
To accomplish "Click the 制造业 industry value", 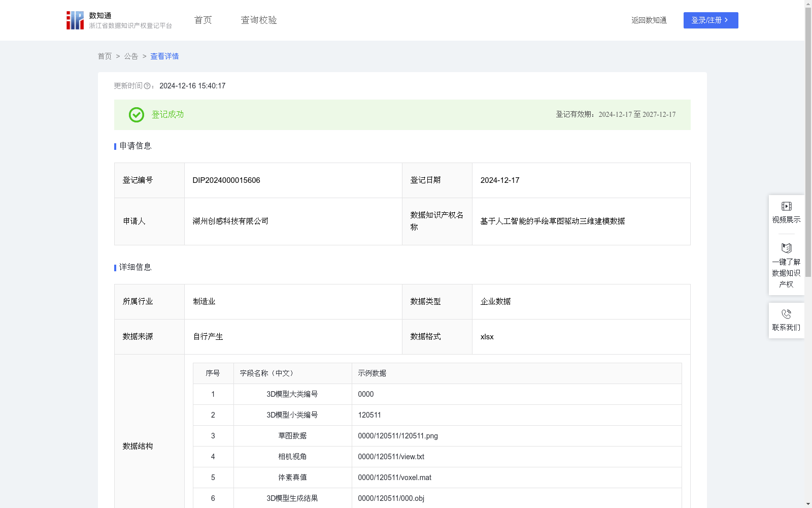I will (x=204, y=301).
